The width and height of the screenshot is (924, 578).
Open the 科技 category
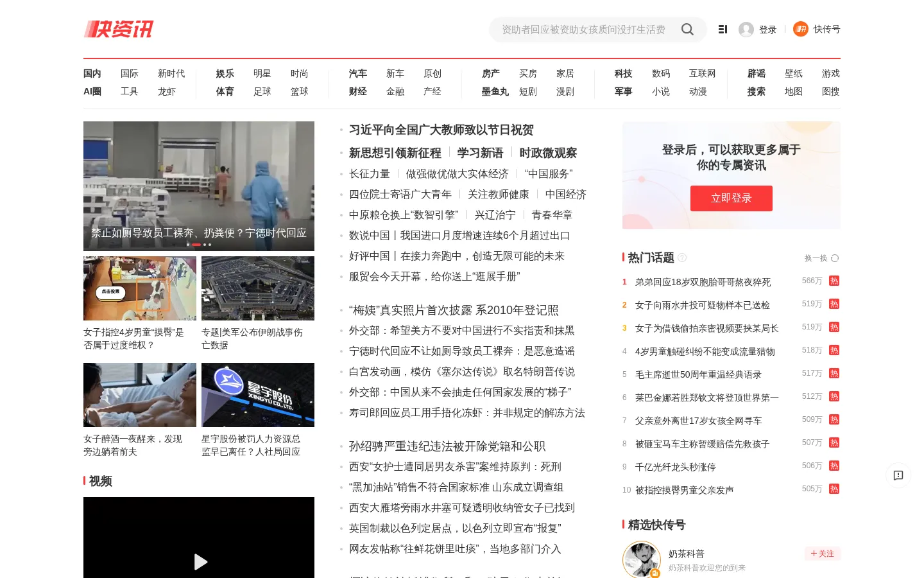click(x=624, y=74)
